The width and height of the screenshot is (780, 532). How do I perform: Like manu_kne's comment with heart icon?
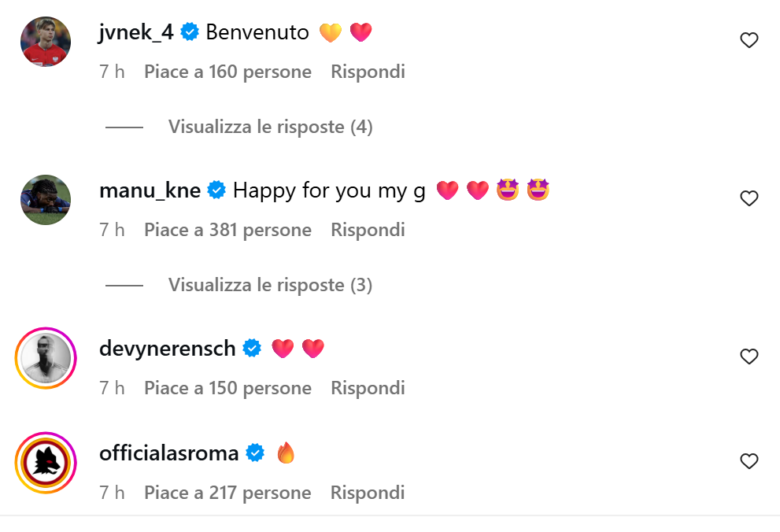[749, 198]
